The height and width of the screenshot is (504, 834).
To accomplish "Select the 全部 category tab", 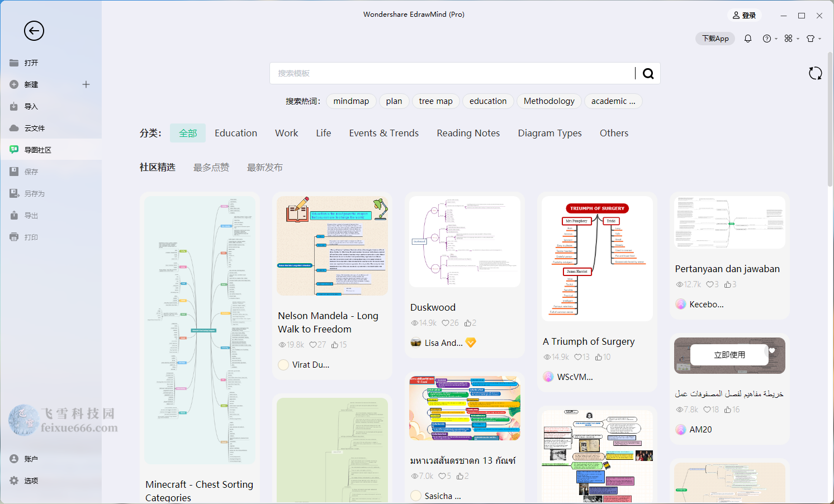I will pyautogui.click(x=188, y=133).
